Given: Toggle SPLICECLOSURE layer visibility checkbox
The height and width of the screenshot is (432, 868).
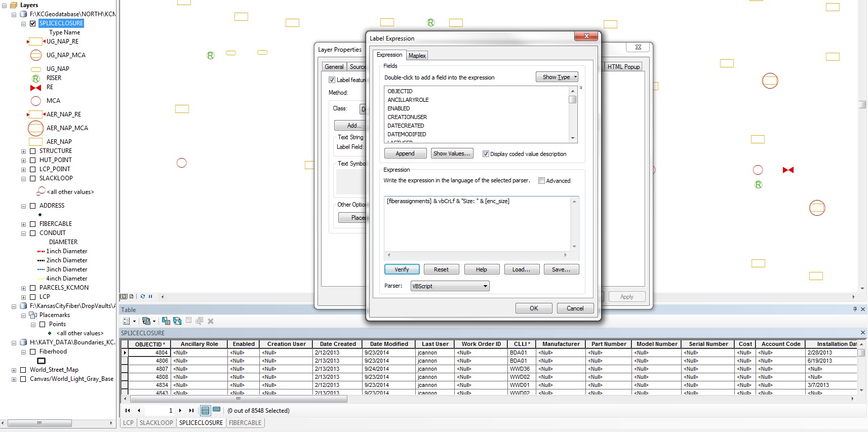Looking at the screenshot, I should pos(33,23).
